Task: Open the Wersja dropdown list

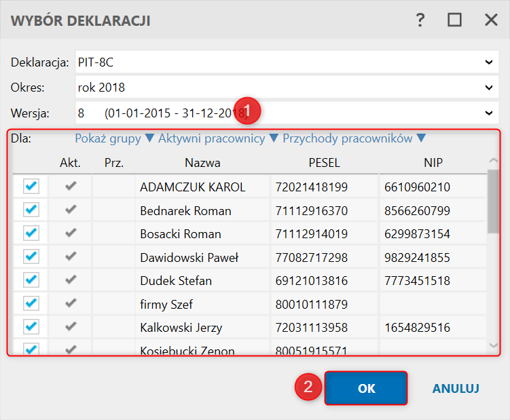Action: pos(488,113)
